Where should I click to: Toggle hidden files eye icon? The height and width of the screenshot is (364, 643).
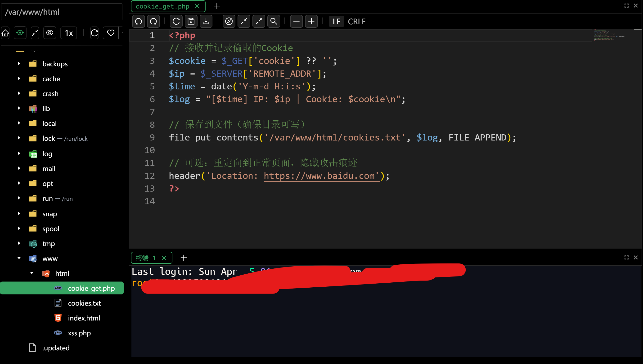(x=49, y=33)
